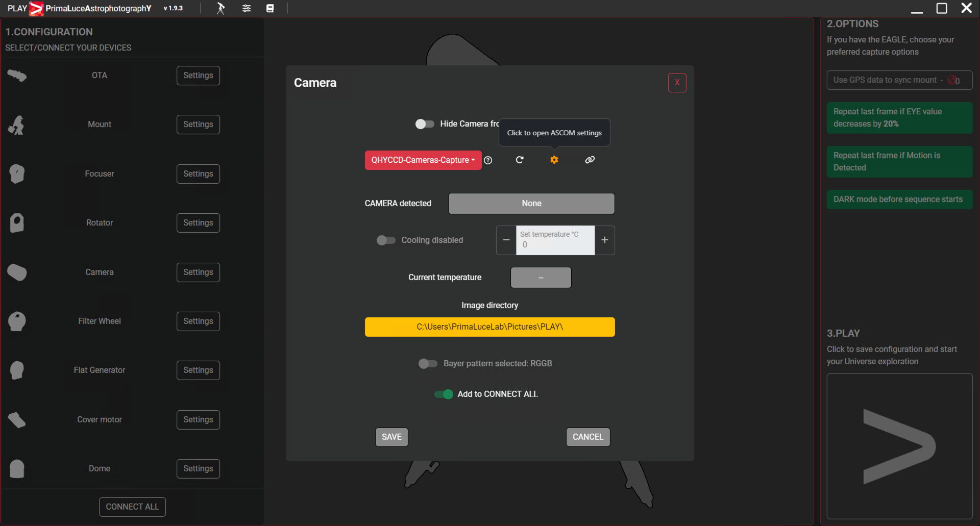The height and width of the screenshot is (526, 980).
Task: Open the CAMERA detected None selector
Action: [531, 204]
